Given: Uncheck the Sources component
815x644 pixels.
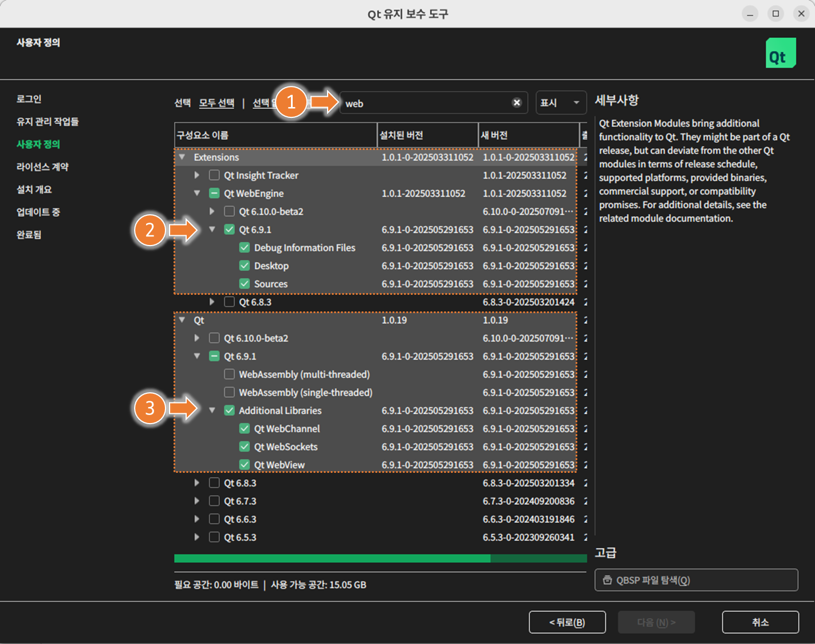Looking at the screenshot, I should [245, 284].
